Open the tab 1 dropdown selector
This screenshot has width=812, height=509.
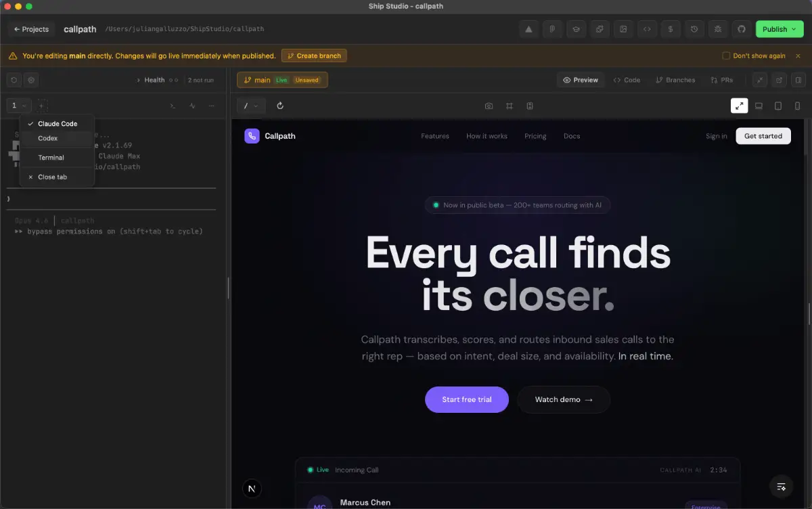tap(18, 106)
